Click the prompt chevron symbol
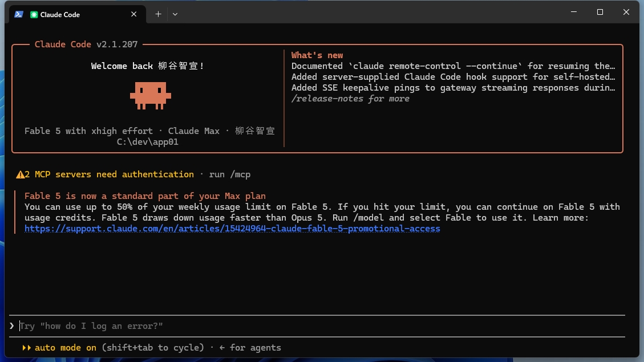 [x=12, y=326]
